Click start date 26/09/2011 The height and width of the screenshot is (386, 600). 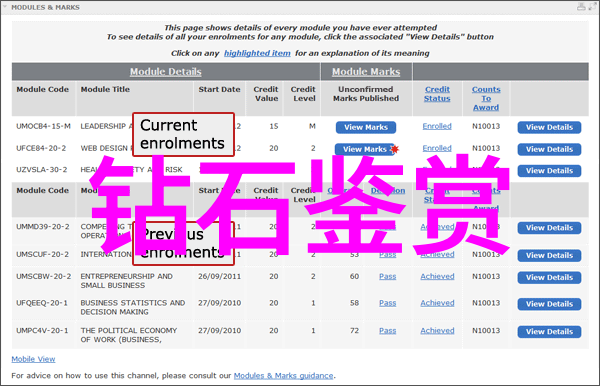[220, 276]
